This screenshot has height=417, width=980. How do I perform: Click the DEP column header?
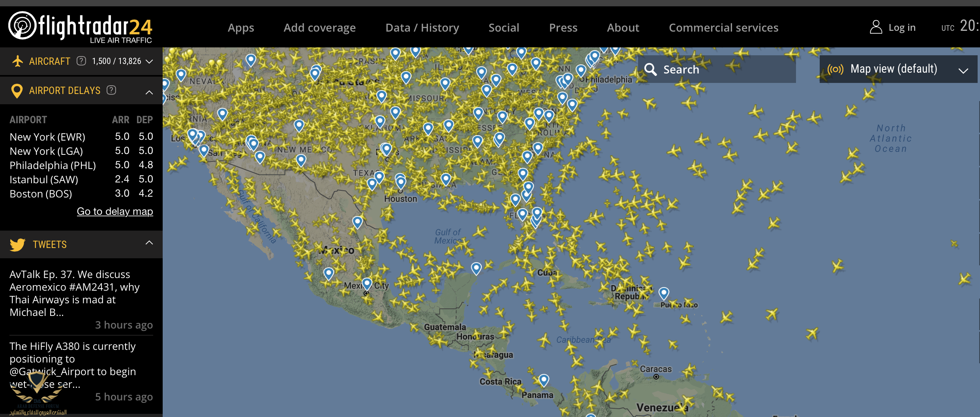tap(145, 120)
